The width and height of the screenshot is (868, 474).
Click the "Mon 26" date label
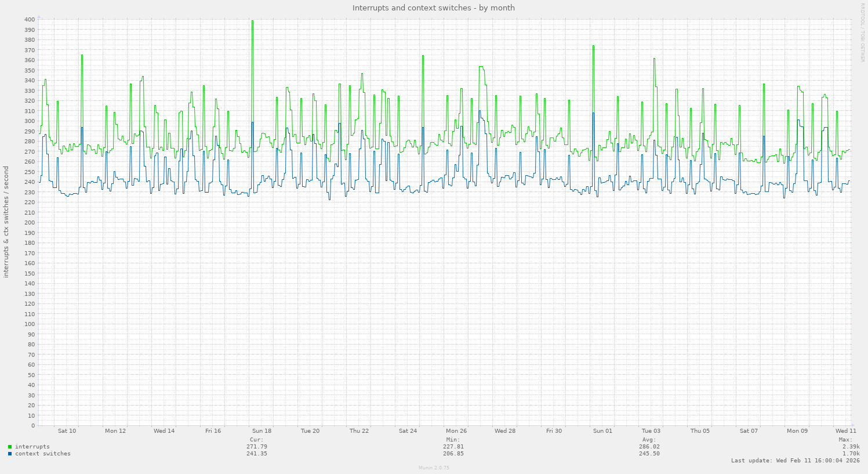(x=456, y=430)
